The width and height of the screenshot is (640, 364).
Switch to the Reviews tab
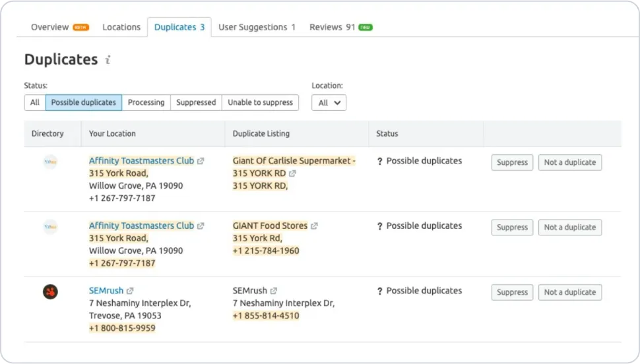click(341, 27)
